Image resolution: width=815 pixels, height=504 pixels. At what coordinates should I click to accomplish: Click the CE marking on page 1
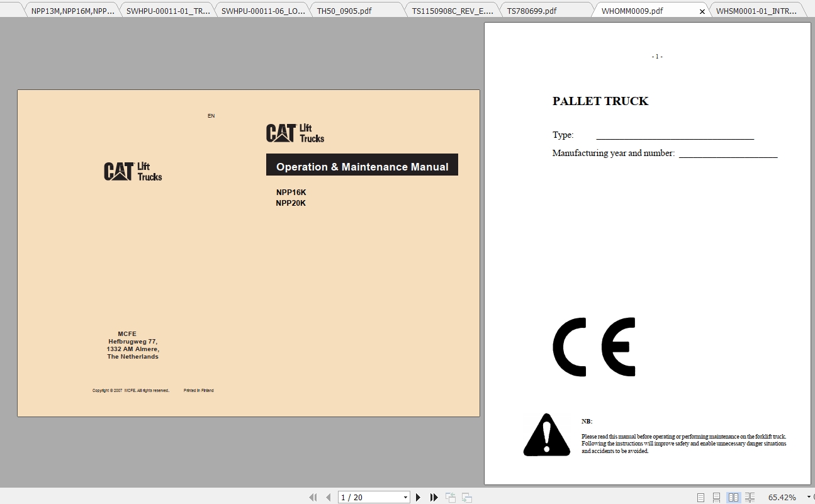click(594, 347)
